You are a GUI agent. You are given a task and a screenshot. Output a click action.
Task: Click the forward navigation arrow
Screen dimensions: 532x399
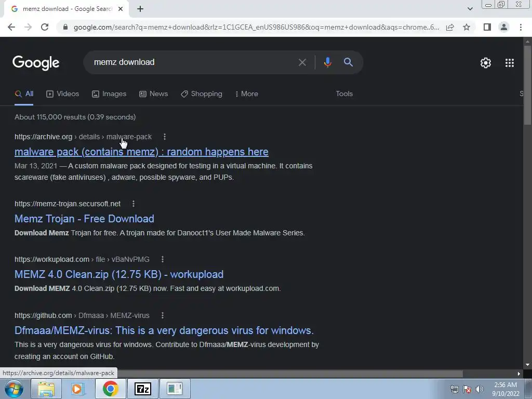pos(28,27)
